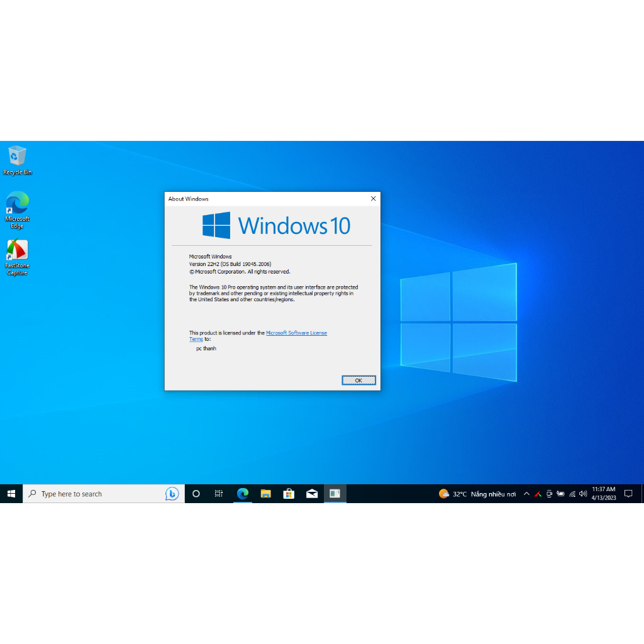
Task: Show hidden system tray icons
Action: pos(526,494)
